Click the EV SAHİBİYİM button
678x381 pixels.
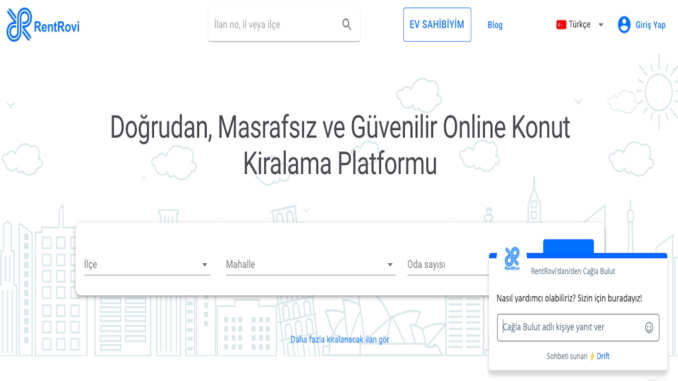click(437, 25)
